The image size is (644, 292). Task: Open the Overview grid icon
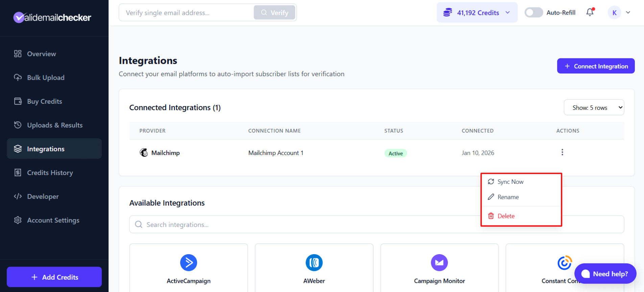[18, 54]
